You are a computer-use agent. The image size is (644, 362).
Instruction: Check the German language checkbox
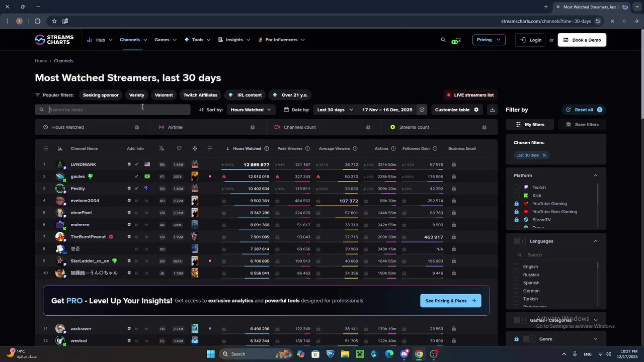click(516, 291)
